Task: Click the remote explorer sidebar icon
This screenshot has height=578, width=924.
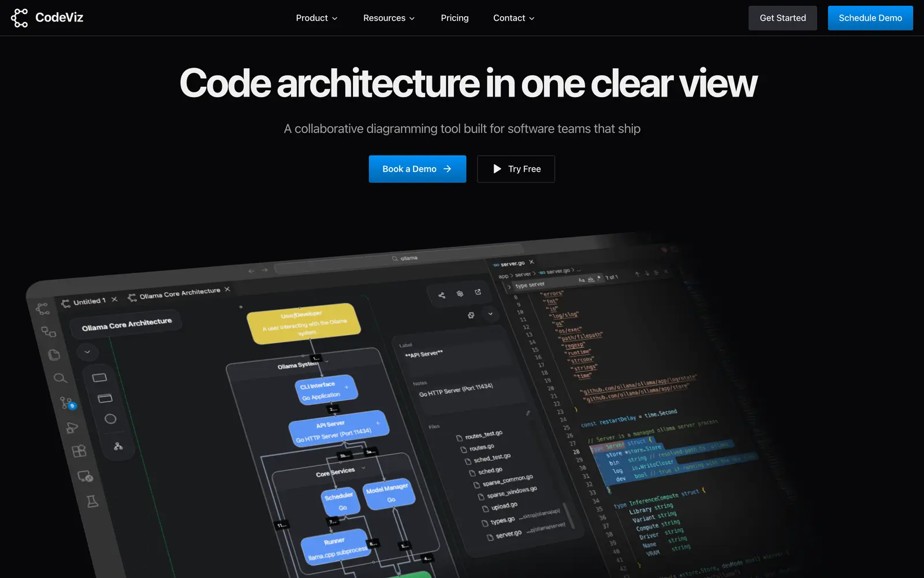Action: (85, 476)
